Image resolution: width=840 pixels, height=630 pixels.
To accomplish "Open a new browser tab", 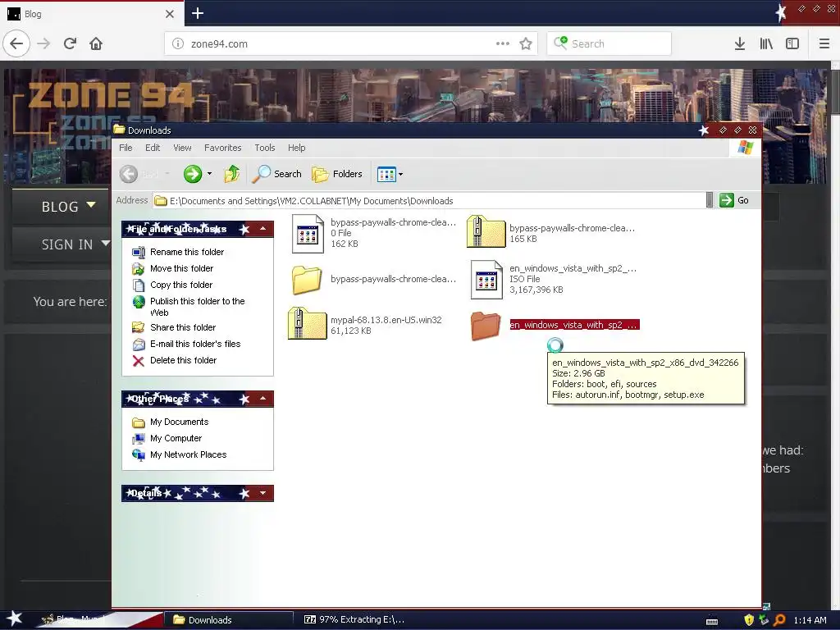I will click(198, 13).
